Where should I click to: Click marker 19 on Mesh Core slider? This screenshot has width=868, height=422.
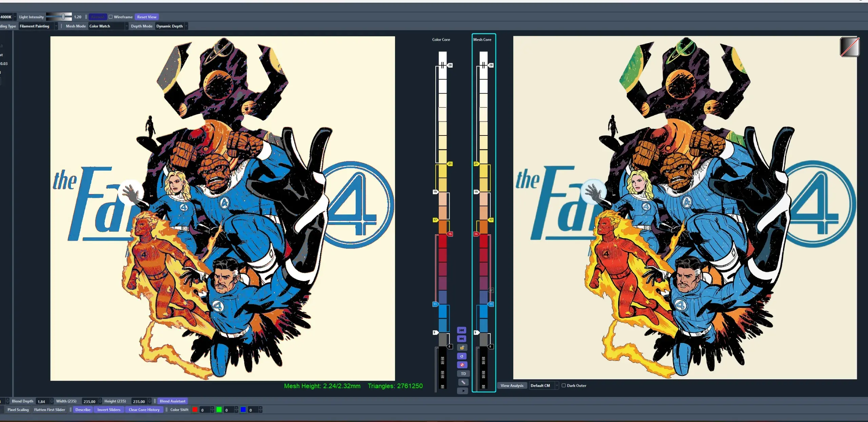point(476,192)
